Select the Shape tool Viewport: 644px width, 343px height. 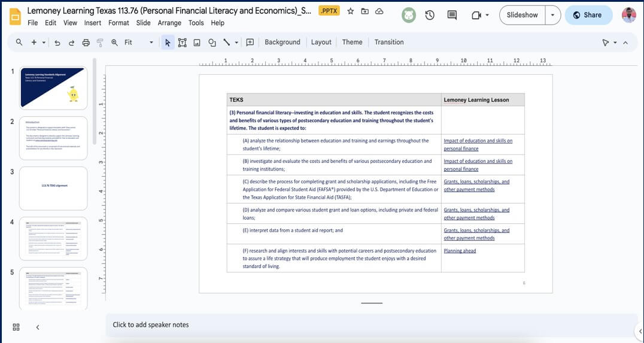(212, 43)
